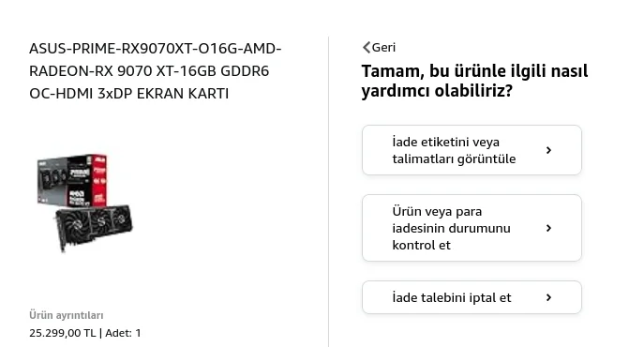This screenshot has width=644, height=347.
Task: Click the arrow on the iade etiketini row
Action: click(548, 150)
